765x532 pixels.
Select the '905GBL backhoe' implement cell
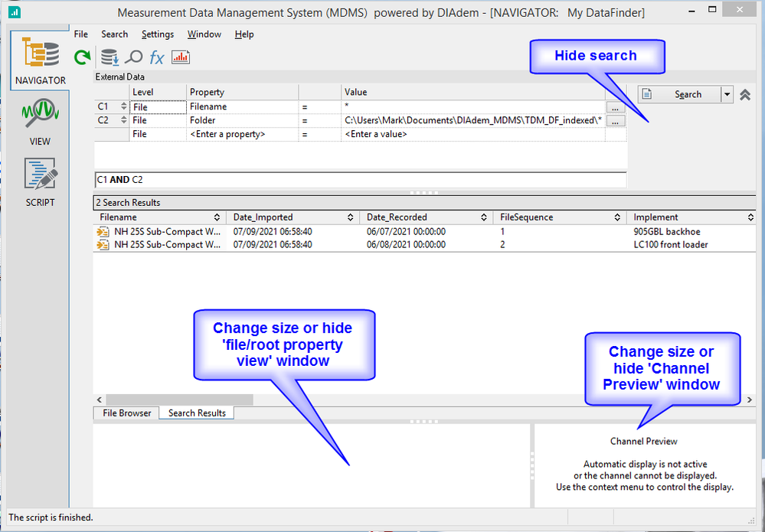(x=667, y=232)
